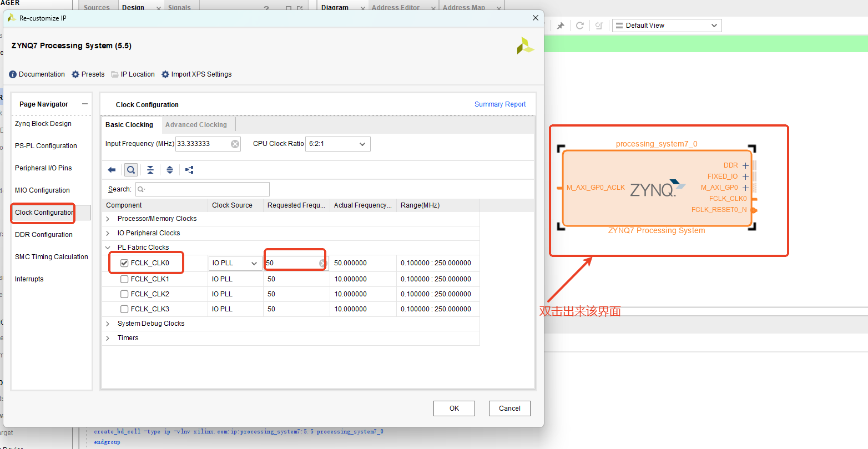Select the Diagram tab
The width and height of the screenshot is (868, 449).
[335, 7]
